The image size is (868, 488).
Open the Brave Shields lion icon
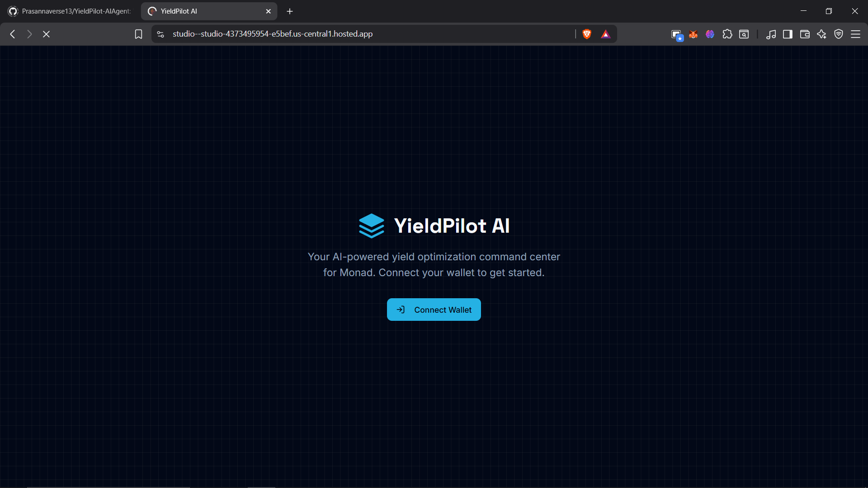click(x=587, y=34)
